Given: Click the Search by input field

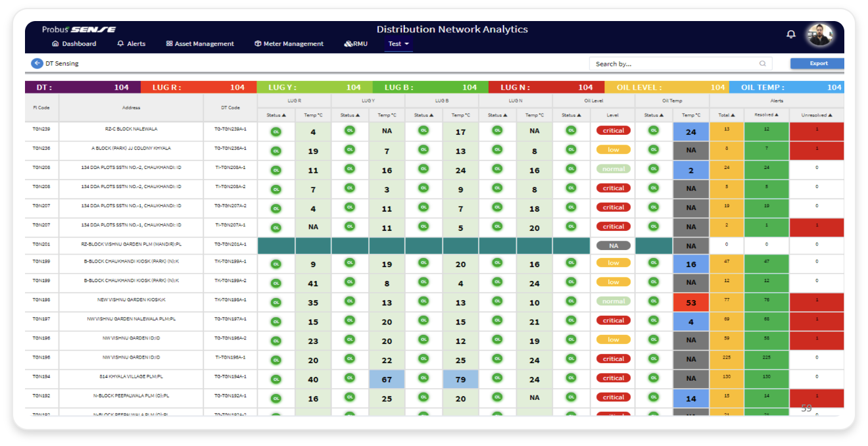Looking at the screenshot, I should [674, 64].
